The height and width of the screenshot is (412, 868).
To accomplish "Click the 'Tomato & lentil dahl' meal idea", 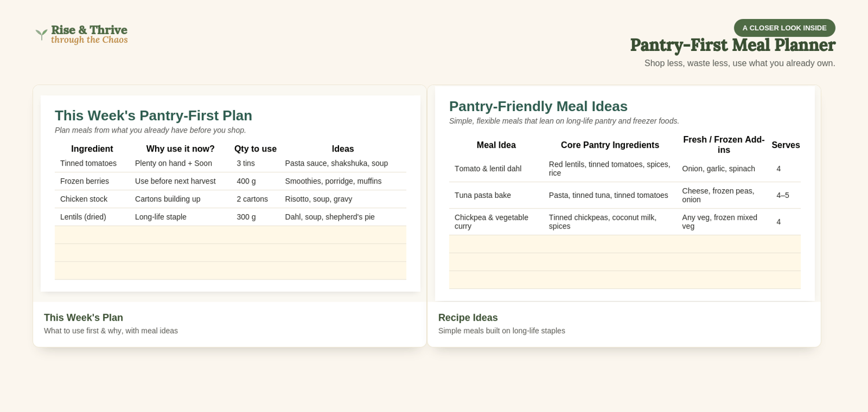I will [488, 169].
